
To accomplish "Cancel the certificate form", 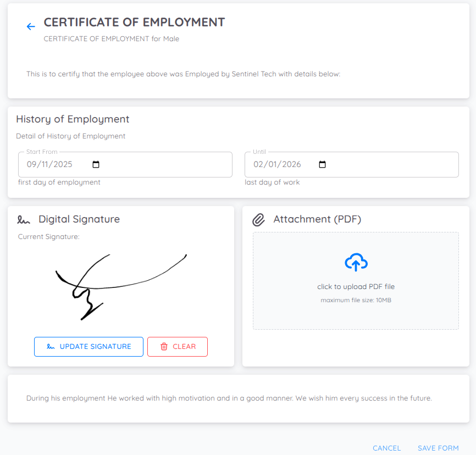I will tap(387, 448).
